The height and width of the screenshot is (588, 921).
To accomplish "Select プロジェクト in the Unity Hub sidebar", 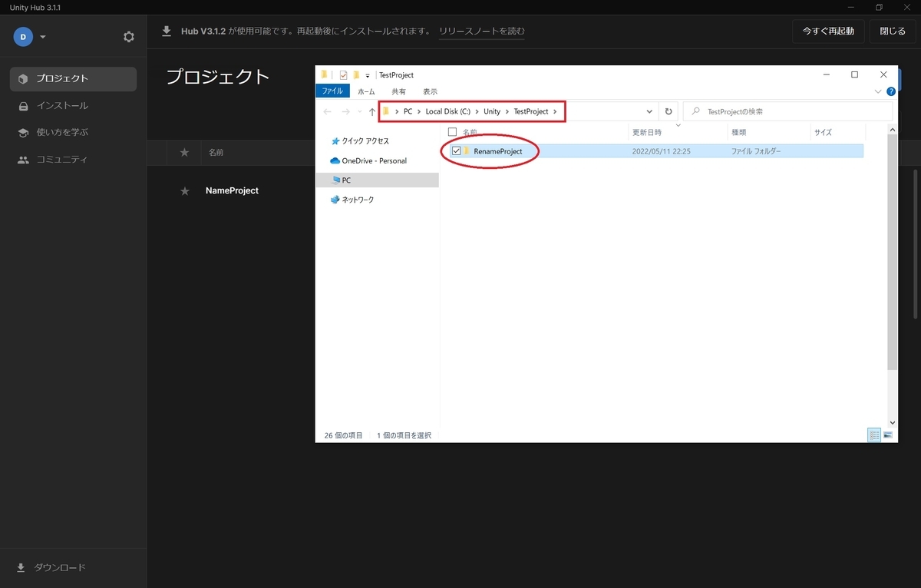I will 73,78.
